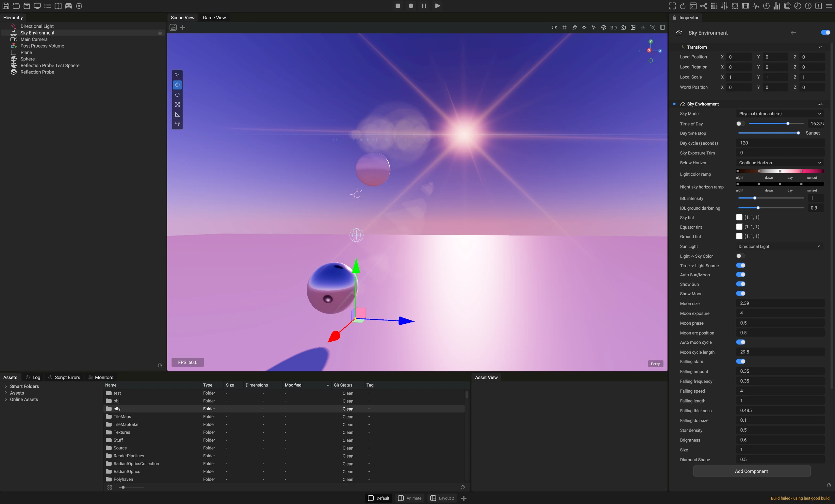Toggle the Sky Environment object enabled switch
This screenshot has width=835, height=504.
(826, 33)
